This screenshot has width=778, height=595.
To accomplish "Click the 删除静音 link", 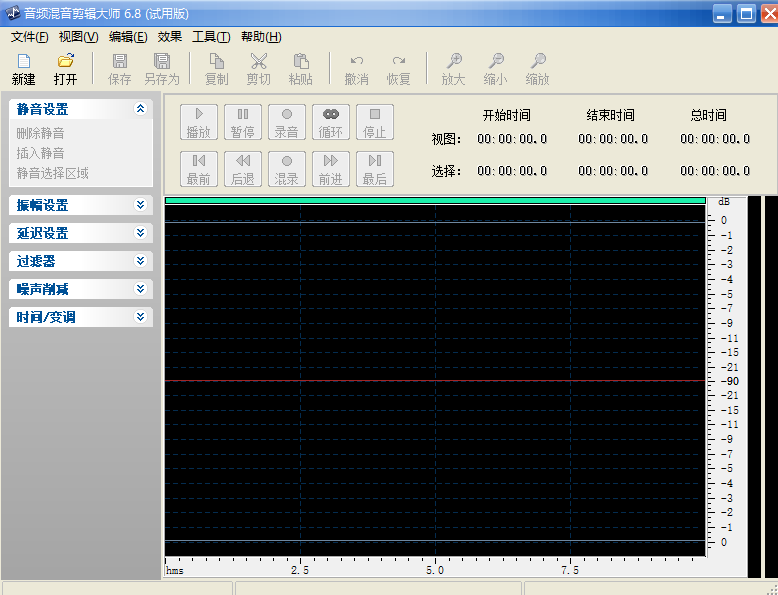I will point(40,133).
